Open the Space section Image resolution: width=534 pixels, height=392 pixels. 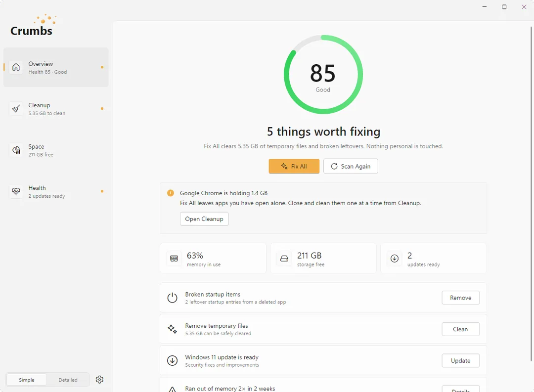[x=56, y=150]
